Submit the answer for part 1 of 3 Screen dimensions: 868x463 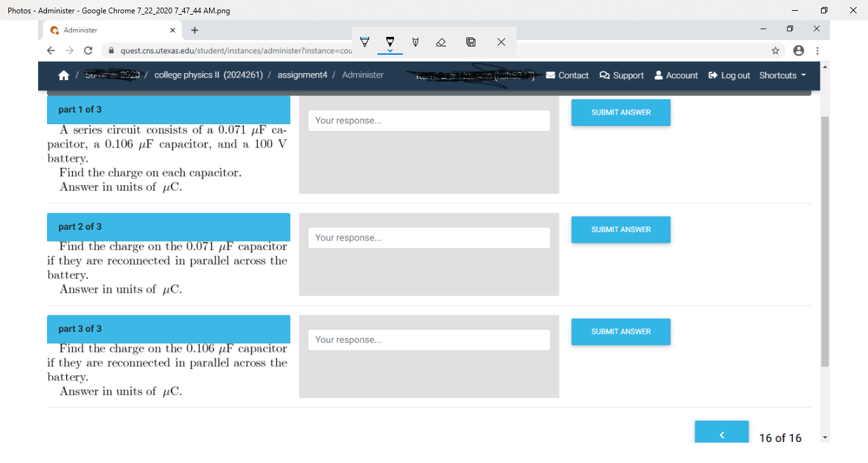tap(621, 112)
